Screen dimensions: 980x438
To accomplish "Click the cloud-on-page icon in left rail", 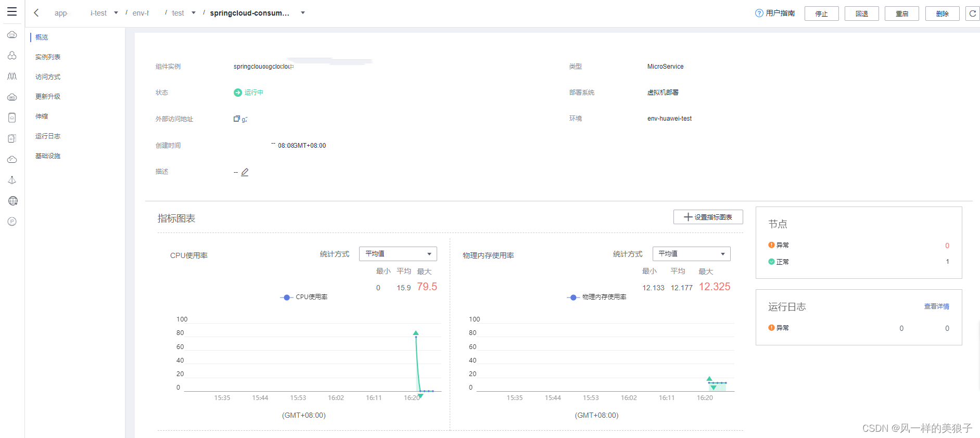I will pos(12,118).
